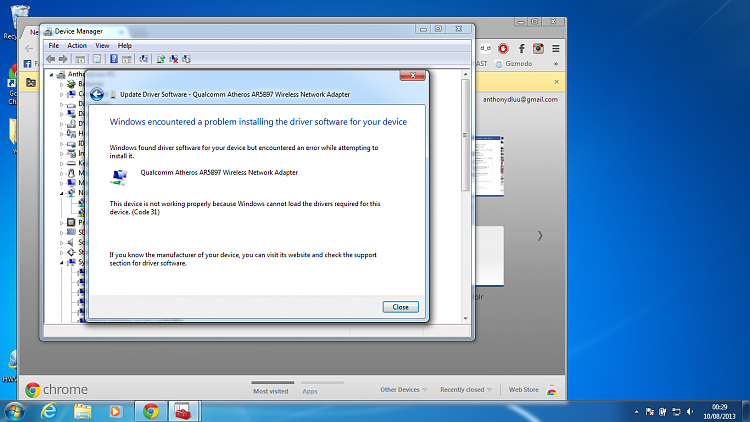
Task: Open the File menu in Device Manager
Action: point(54,45)
